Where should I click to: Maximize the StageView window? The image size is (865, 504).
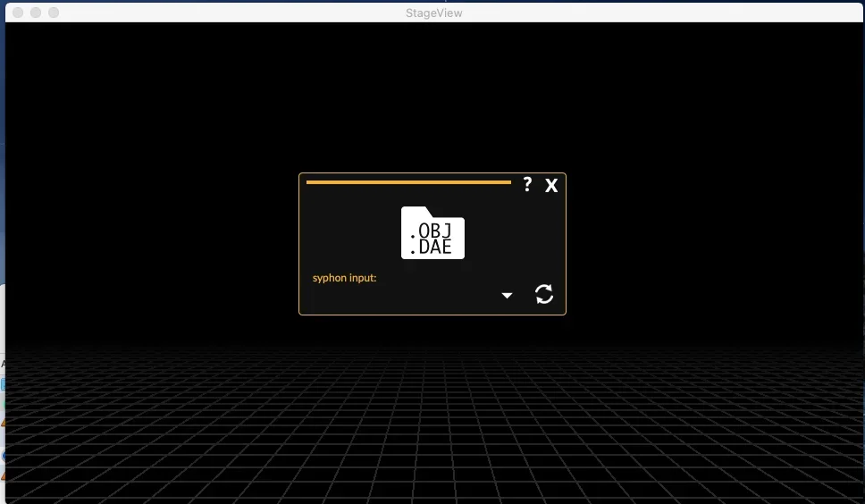(x=54, y=13)
